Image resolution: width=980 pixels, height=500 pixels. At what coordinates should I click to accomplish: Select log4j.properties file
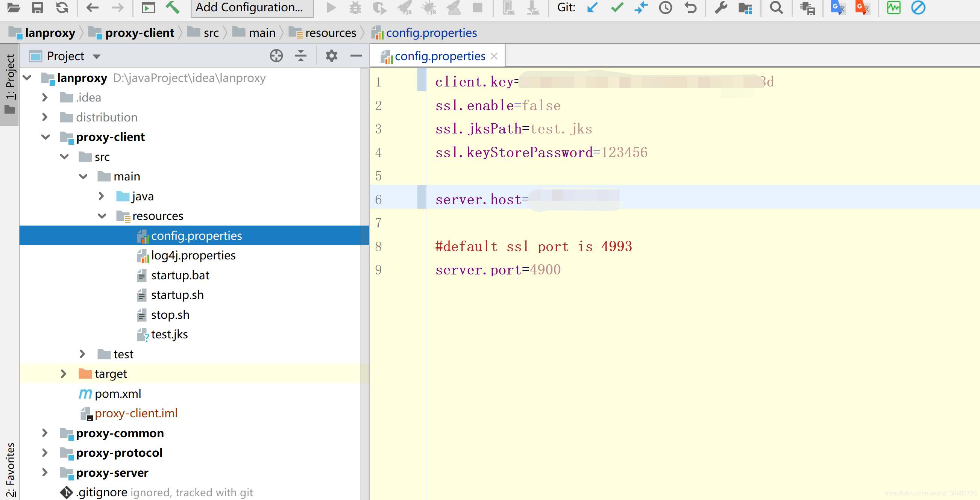(193, 256)
